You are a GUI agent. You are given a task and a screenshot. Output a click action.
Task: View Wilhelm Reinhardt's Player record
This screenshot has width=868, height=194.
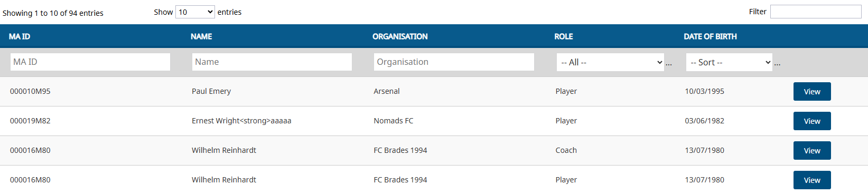click(812, 180)
